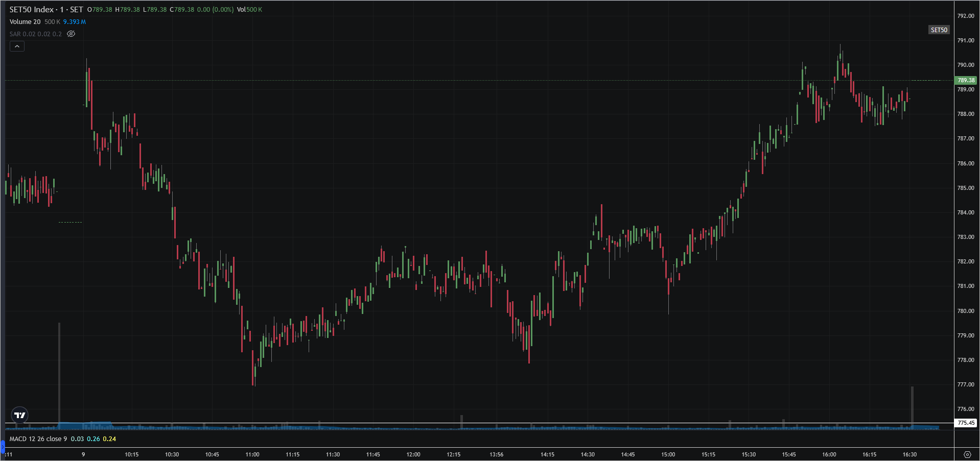Click the 12:00 time axis label
Screen dimensions: 980x461
coord(413,454)
